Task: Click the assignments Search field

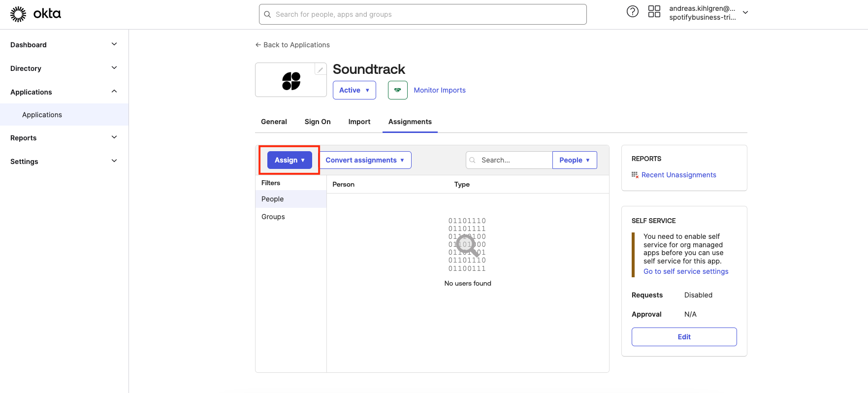Action: pyautogui.click(x=509, y=160)
